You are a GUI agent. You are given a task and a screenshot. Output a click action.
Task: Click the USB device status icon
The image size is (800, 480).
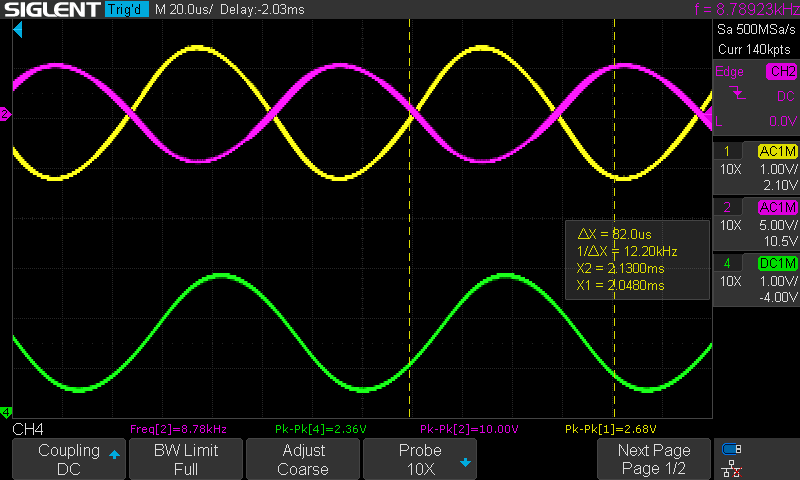point(732,449)
